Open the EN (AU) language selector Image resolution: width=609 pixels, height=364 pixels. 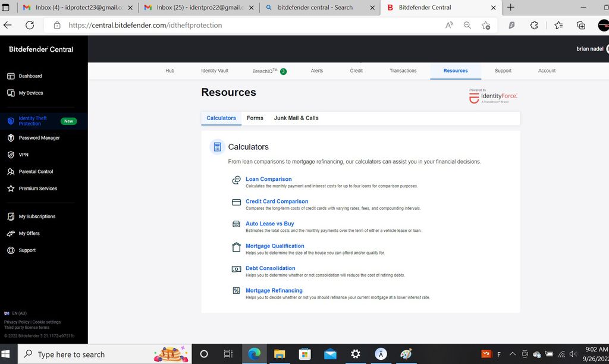[14, 313]
